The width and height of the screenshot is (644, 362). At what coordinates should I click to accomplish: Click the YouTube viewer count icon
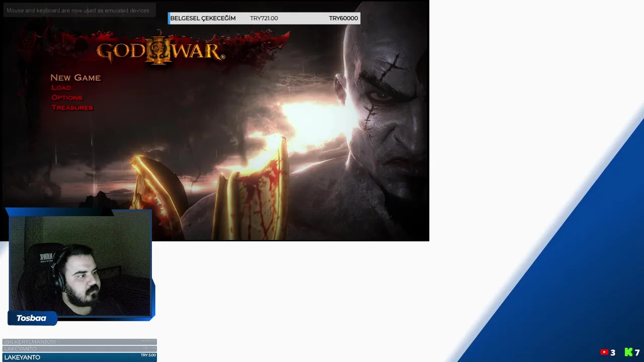point(604,352)
